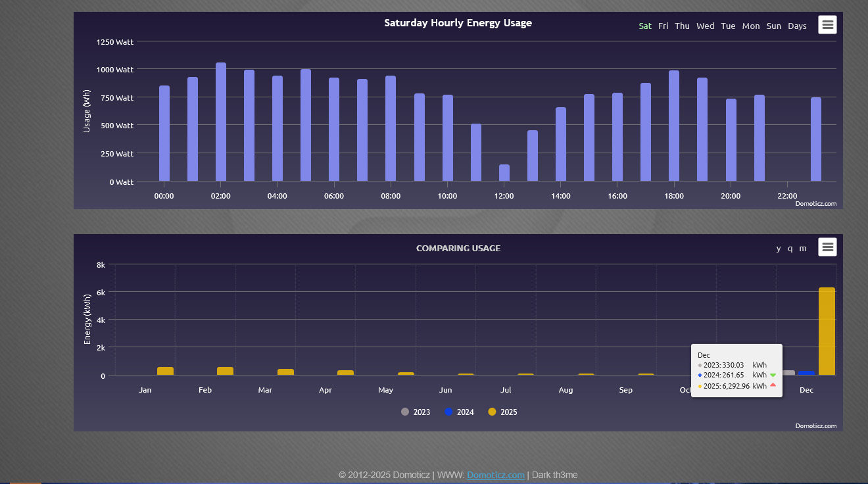The height and width of the screenshot is (484, 868).
Task: Select the active Sat day option
Action: coord(645,26)
